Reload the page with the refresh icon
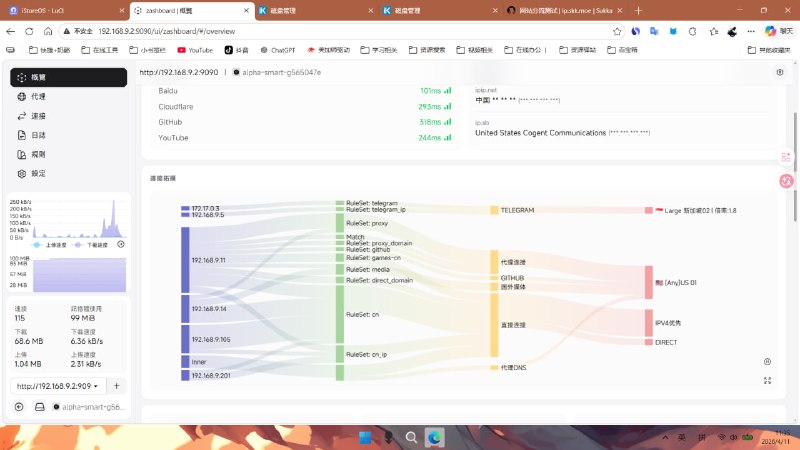The width and height of the screenshot is (800, 450). point(29,31)
